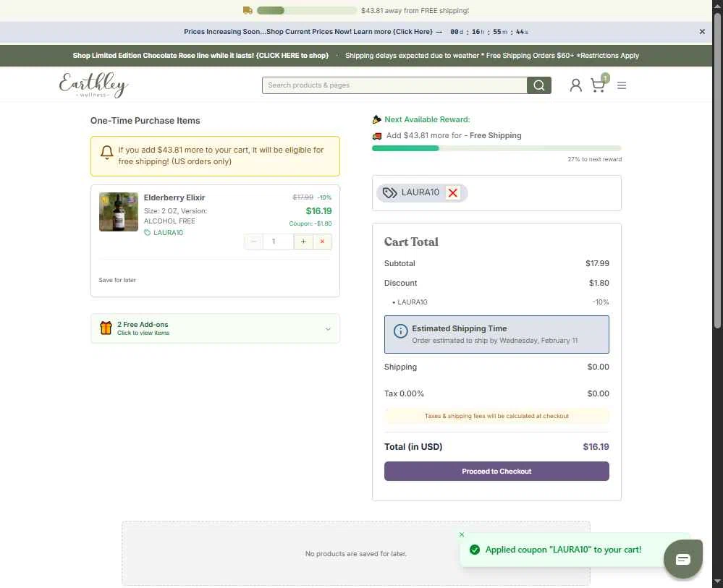Click the free shipping truck progress bar
Screen dimensions: 723x588
pos(307,11)
